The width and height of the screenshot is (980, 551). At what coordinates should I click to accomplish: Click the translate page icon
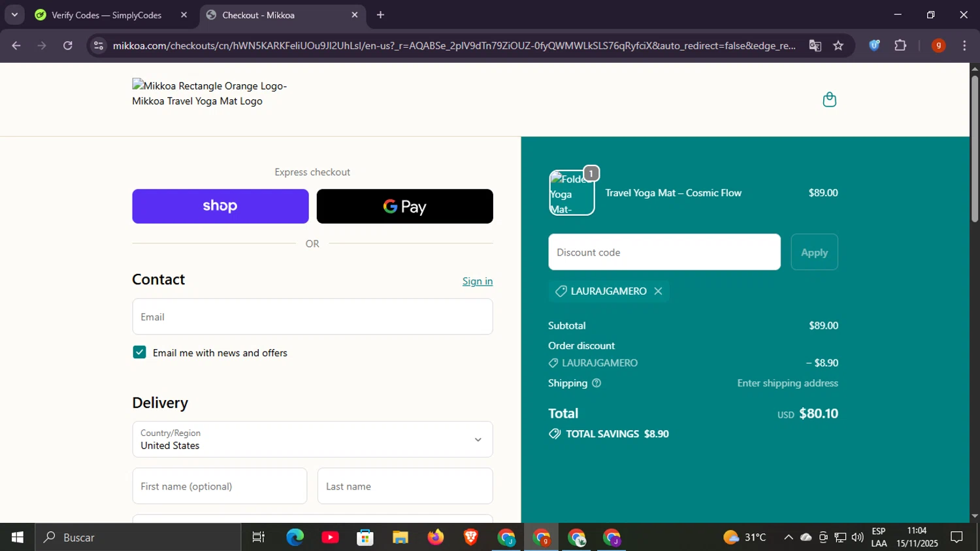815,46
